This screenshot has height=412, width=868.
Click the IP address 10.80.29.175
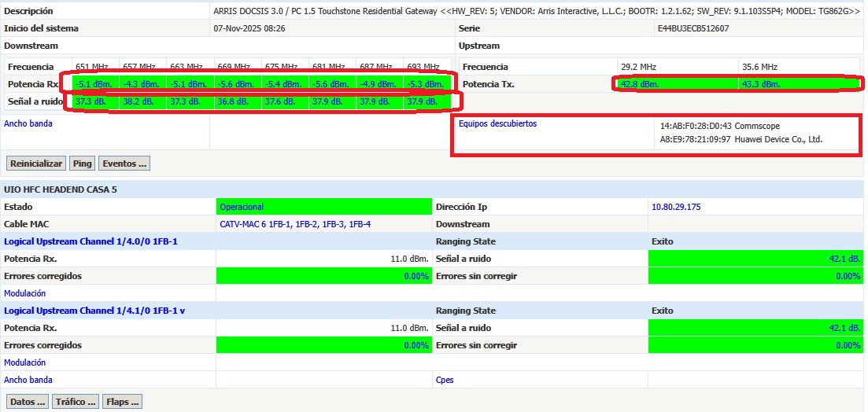click(x=675, y=207)
